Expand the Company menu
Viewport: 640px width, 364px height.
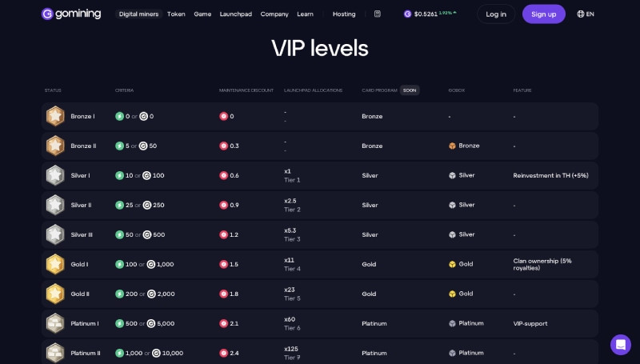point(274,14)
